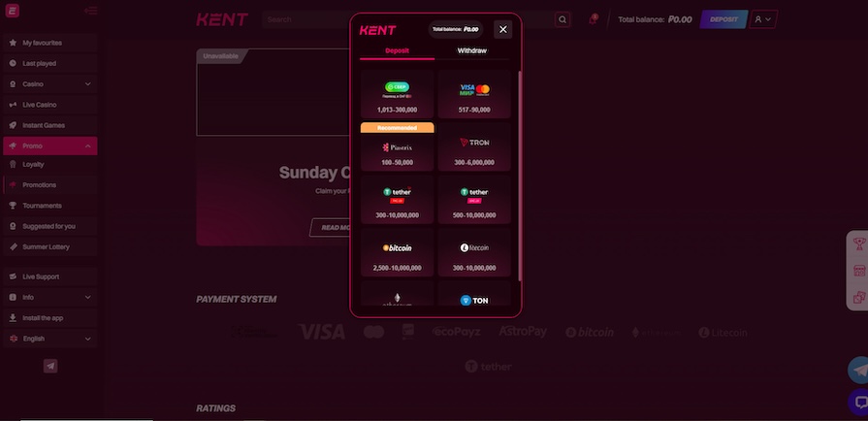Collapse the sidebar menu toggle icon
The image size is (868, 421).
click(90, 11)
